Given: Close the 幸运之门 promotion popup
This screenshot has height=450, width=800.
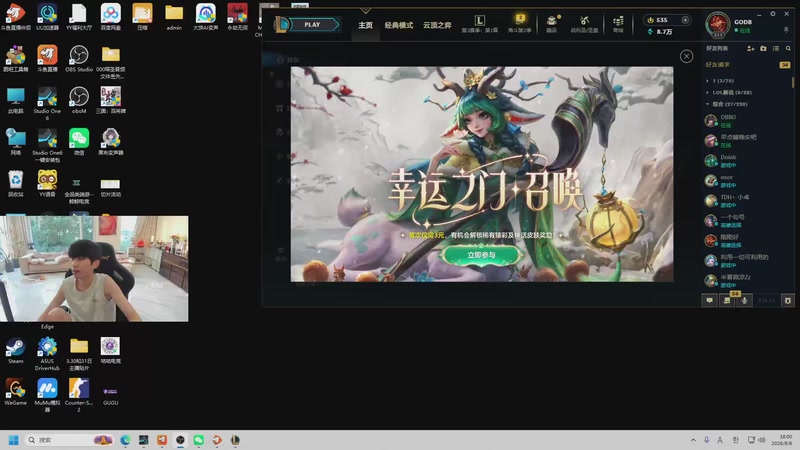Looking at the screenshot, I should point(686,56).
